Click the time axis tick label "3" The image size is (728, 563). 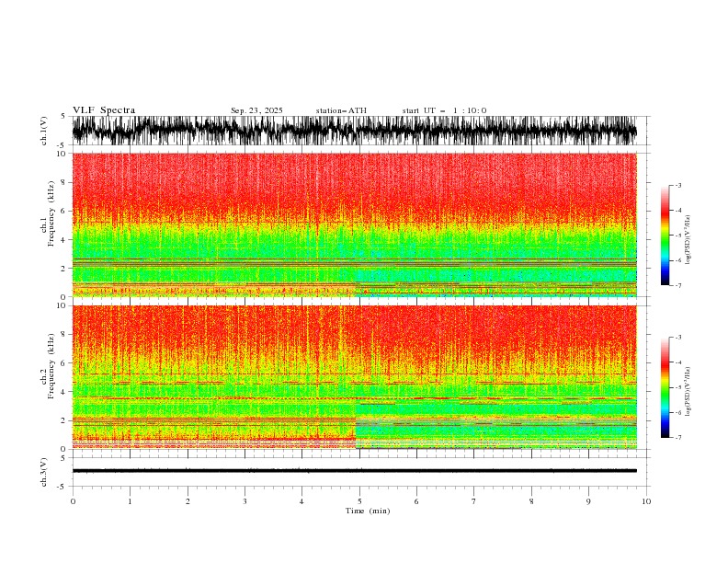[x=245, y=501]
